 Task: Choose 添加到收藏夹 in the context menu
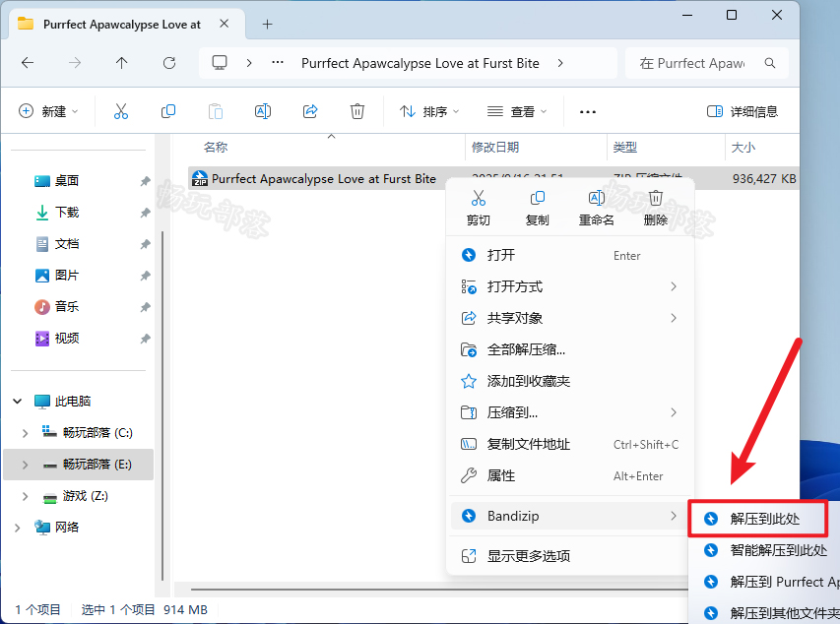pyautogui.click(x=570, y=381)
